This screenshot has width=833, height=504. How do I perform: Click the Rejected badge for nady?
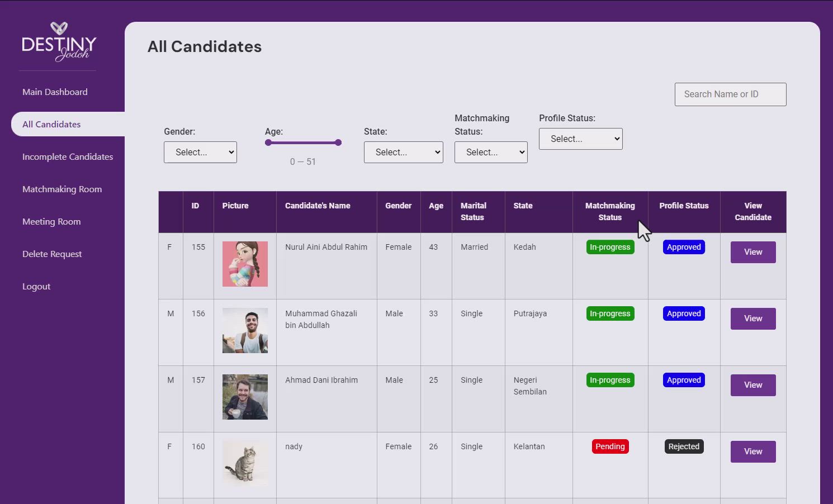point(684,446)
